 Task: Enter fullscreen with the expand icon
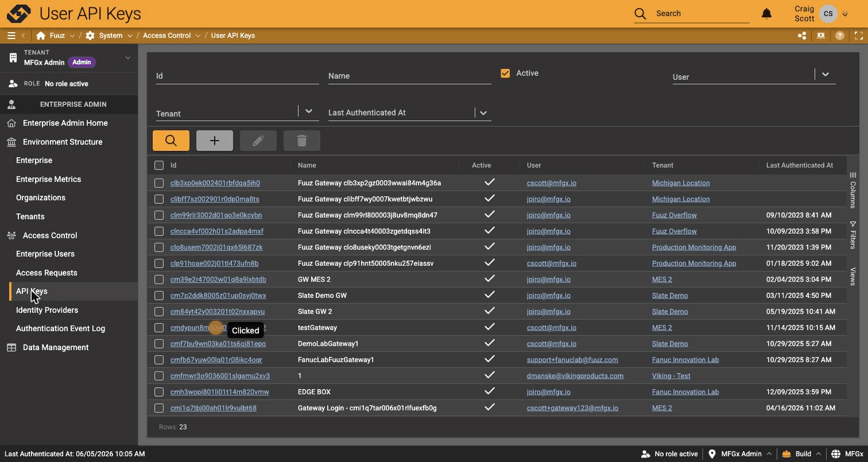click(x=859, y=36)
